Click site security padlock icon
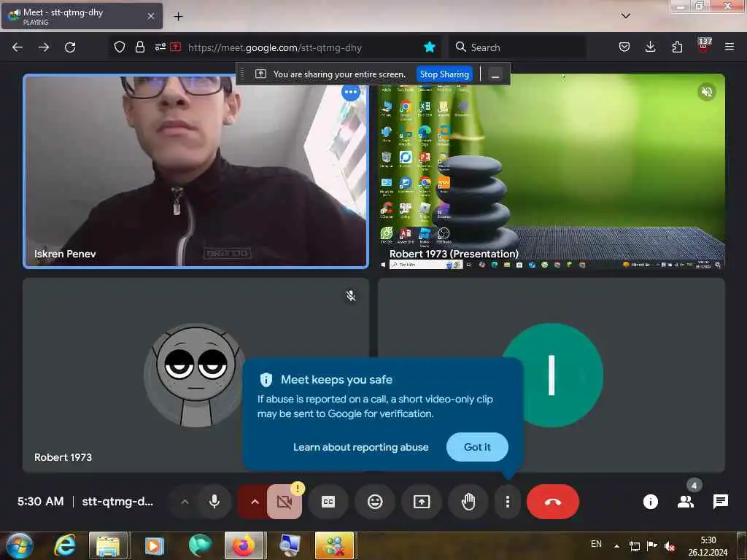Viewport: 747px width, 560px height. tap(139, 47)
